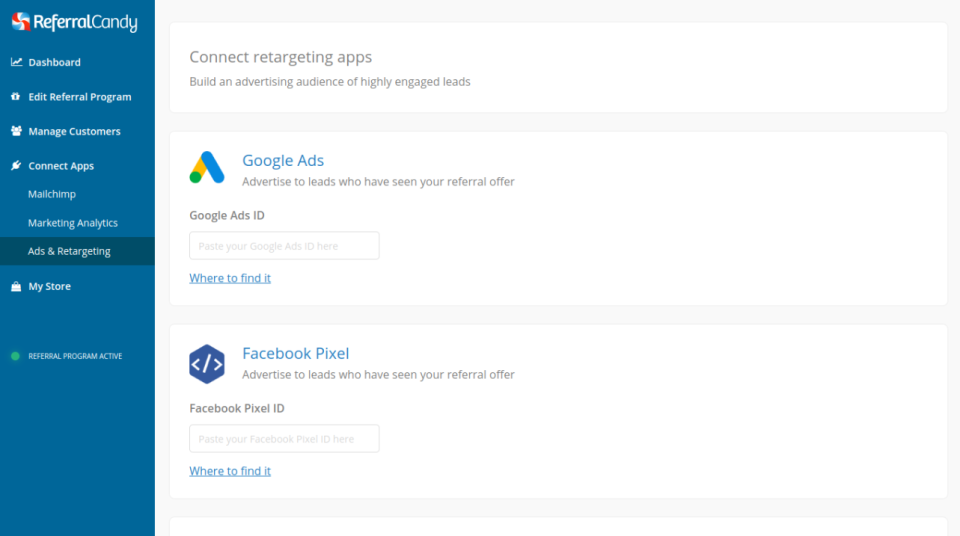
Task: Open Manage Customers section
Action: coord(74,131)
